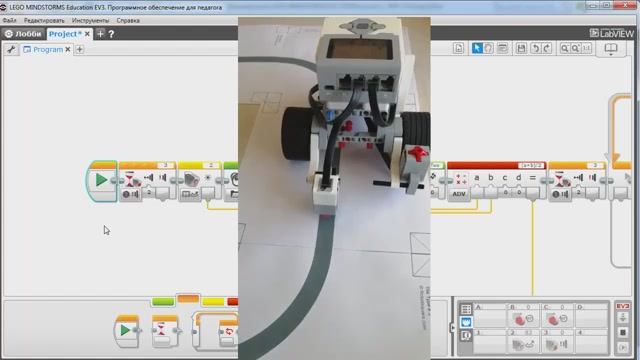Select the pan hand tool
The image size is (640, 360).
[x=488, y=48]
